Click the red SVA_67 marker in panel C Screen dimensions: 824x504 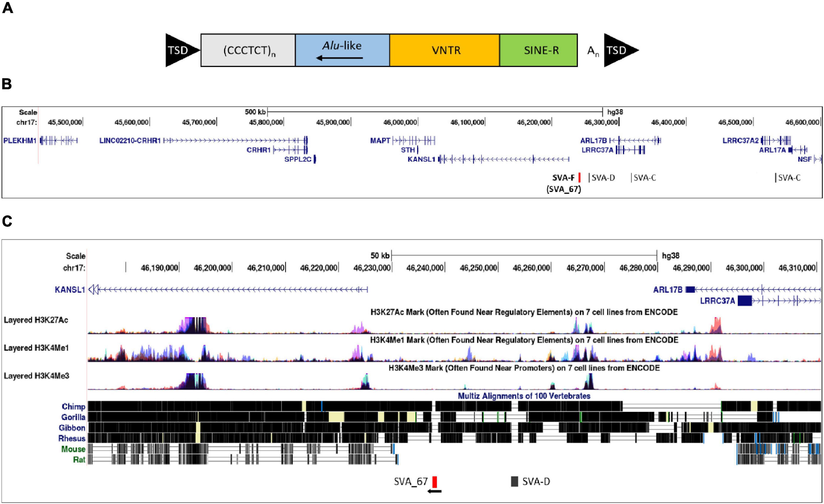[434, 482]
